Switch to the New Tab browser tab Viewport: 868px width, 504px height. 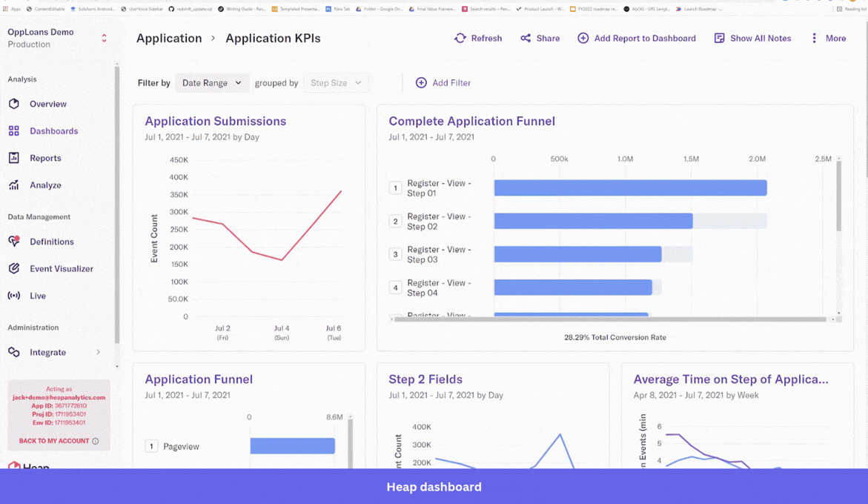(341, 8)
